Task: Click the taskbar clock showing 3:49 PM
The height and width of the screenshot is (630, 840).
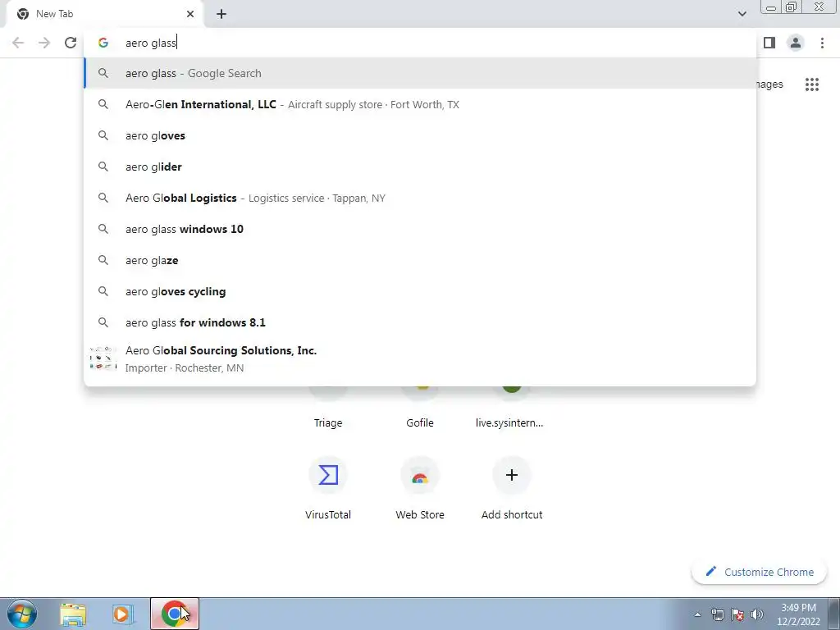Action: pos(798,614)
